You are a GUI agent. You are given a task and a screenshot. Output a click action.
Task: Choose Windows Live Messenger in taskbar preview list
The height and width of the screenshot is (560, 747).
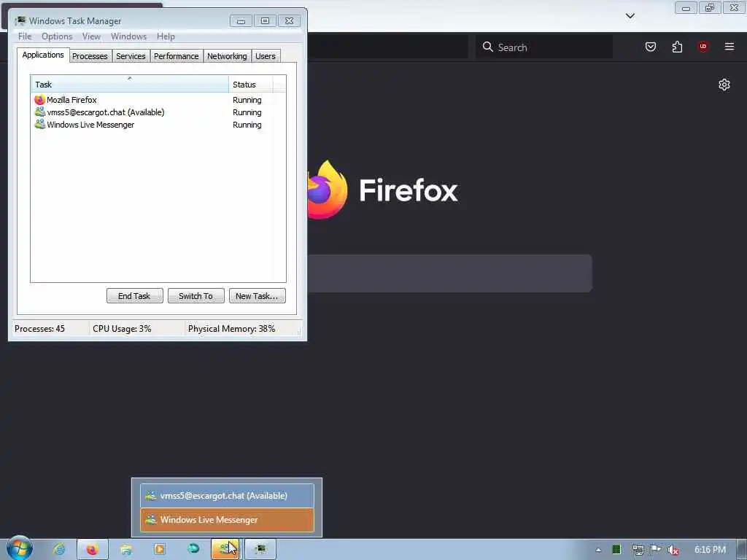click(x=228, y=520)
